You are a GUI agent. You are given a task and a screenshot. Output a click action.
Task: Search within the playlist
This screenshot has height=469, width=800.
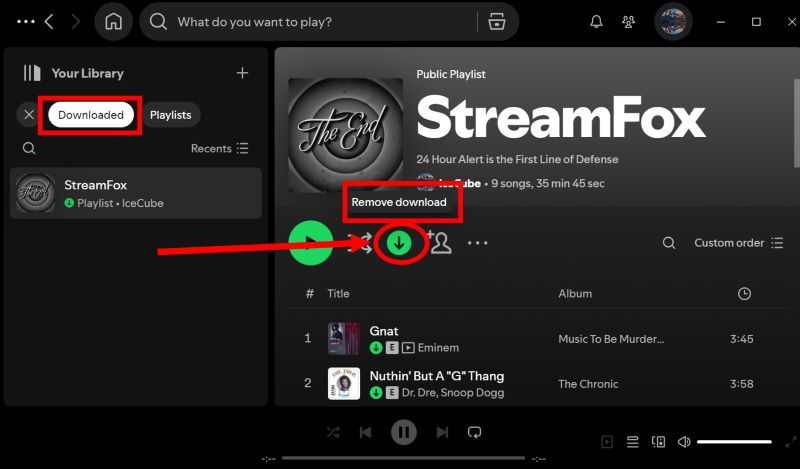[x=668, y=243]
